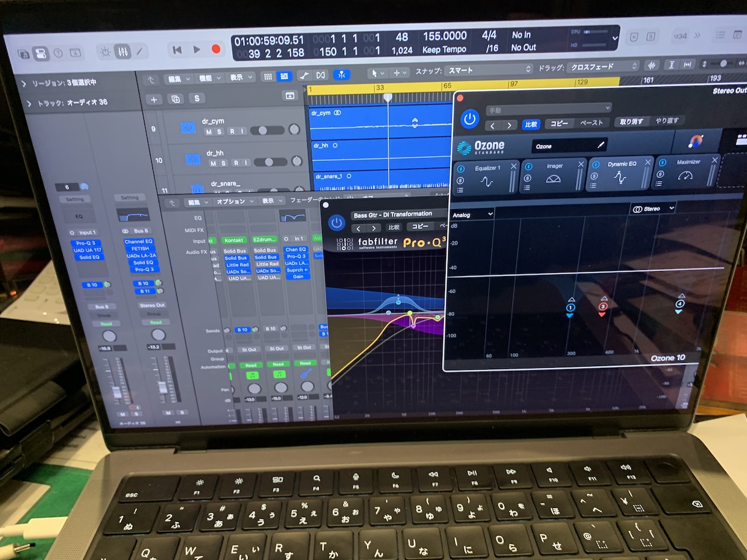The height and width of the screenshot is (560, 747).
Task: Open the Library button in control bar
Action: tap(23, 54)
